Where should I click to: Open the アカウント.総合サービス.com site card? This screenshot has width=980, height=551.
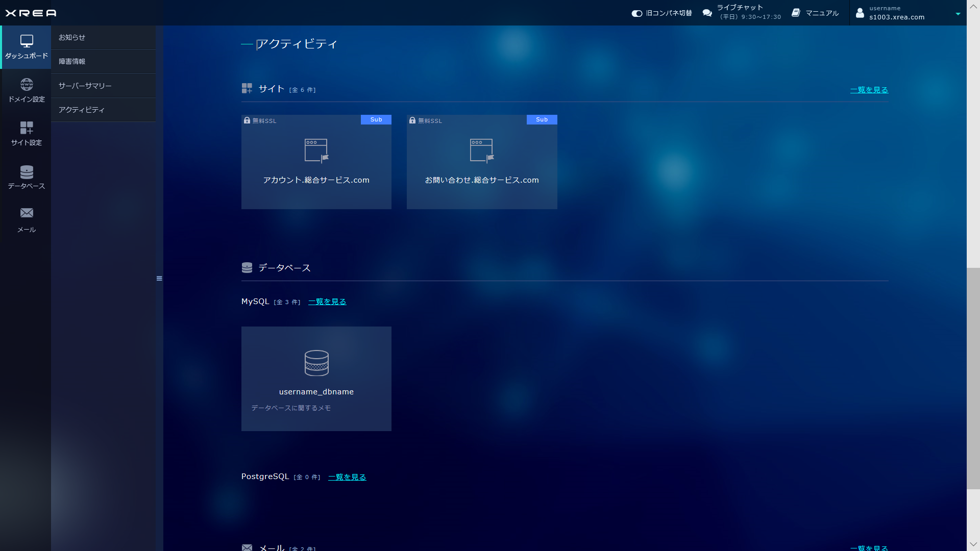pos(316,162)
